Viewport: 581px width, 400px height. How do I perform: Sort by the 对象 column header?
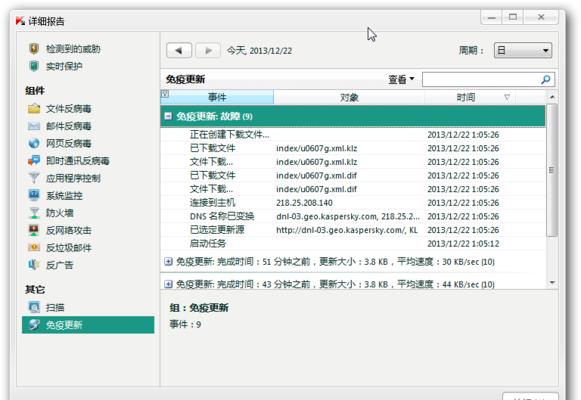(349, 97)
